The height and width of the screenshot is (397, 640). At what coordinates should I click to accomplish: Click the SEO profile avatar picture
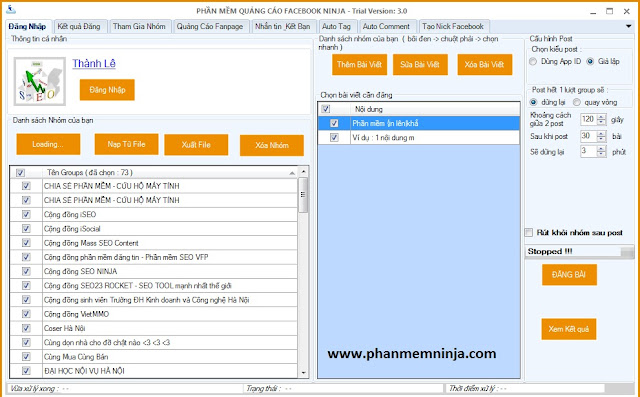coord(40,82)
